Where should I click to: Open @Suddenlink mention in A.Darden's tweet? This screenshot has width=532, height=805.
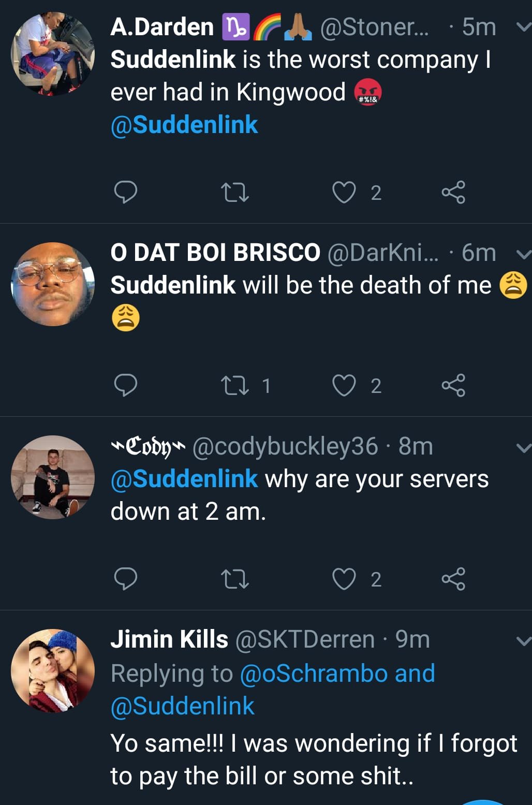184,125
